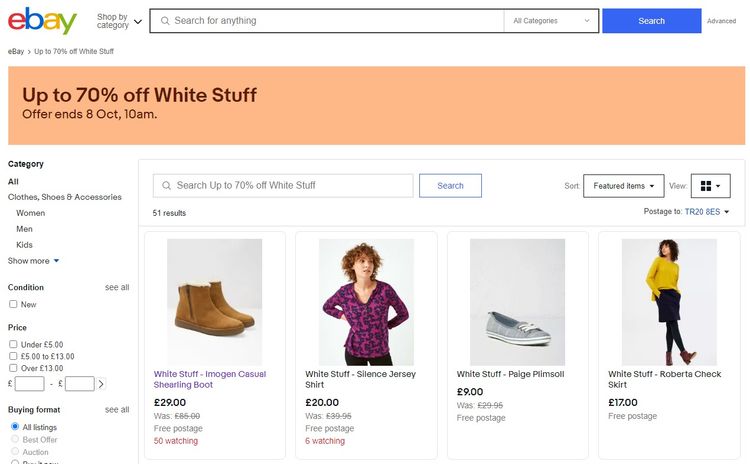Click the grid view icon

tap(706, 186)
